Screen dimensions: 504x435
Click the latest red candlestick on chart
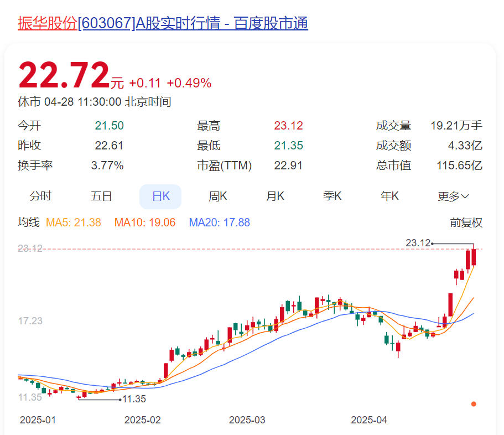click(x=474, y=257)
